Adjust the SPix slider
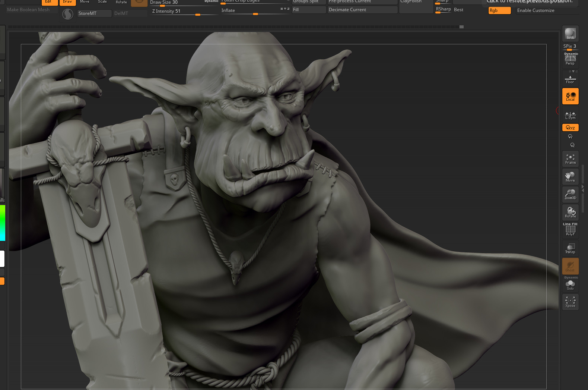 coord(570,47)
